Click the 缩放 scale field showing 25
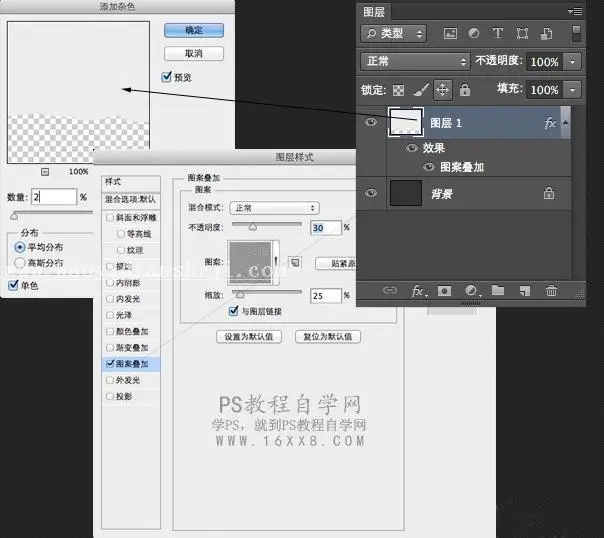Screen dimensions: 604x538 (x=326, y=296)
